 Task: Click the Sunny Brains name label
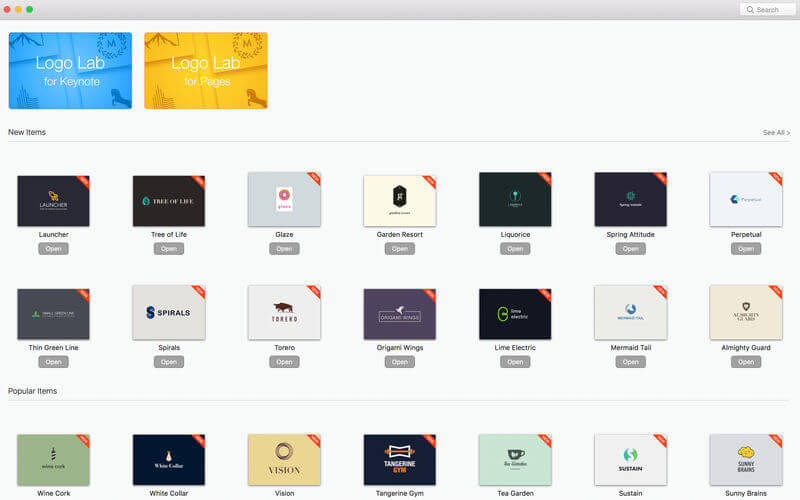click(746, 493)
